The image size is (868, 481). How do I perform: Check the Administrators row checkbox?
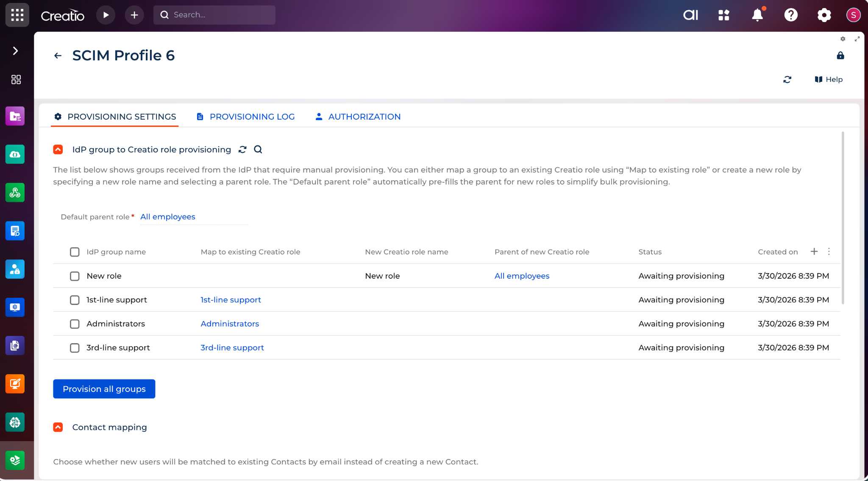[x=75, y=324]
